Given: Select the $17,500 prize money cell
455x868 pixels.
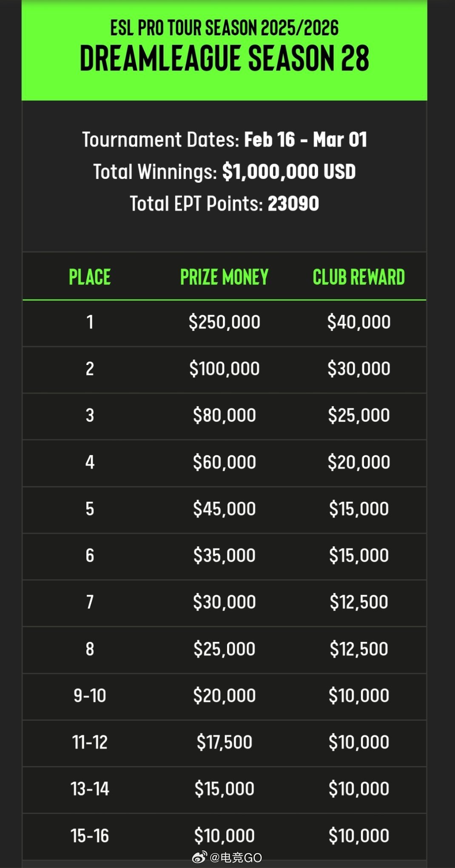Looking at the screenshot, I should click(x=225, y=742).
